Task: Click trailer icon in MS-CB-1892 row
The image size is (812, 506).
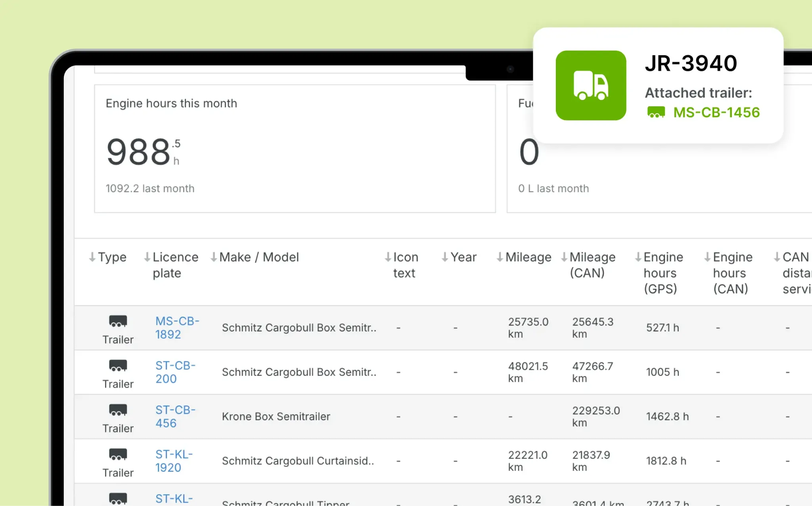Action: [118, 321]
